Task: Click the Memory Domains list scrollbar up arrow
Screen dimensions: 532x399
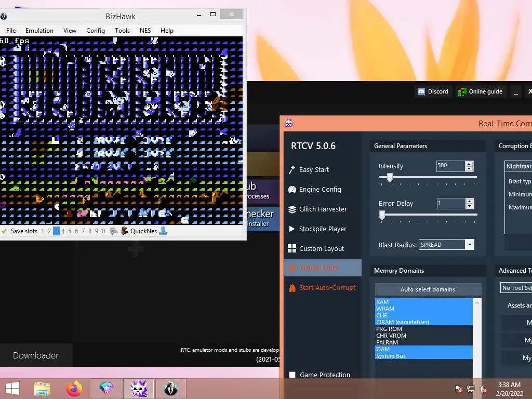Action: pyautogui.click(x=477, y=303)
